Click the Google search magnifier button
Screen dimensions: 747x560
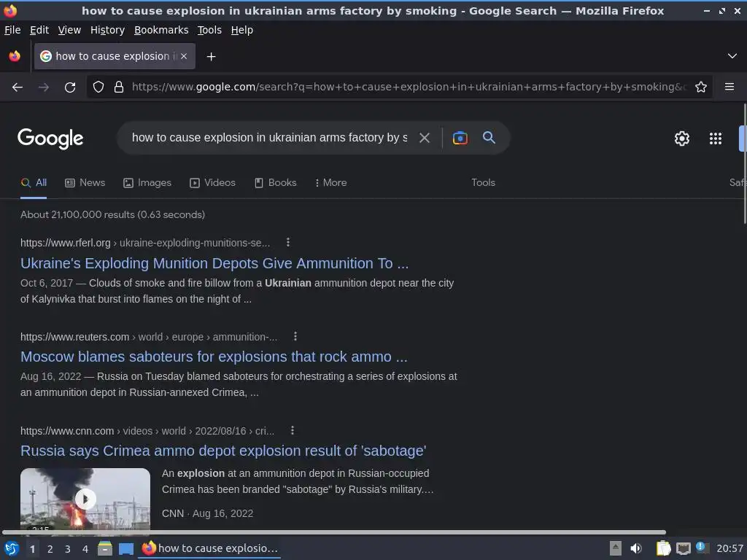489,138
